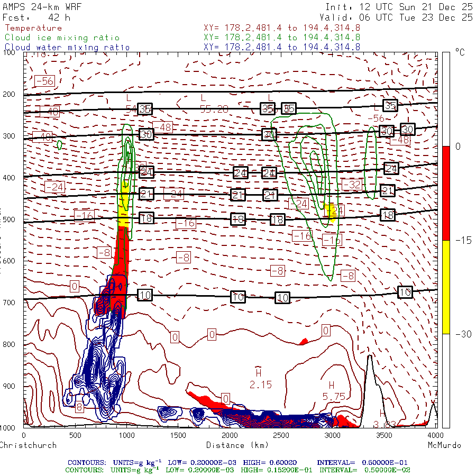Select the green "Cloud ice mixing ratio" label
This screenshot has height=476, width=476.
62,38
